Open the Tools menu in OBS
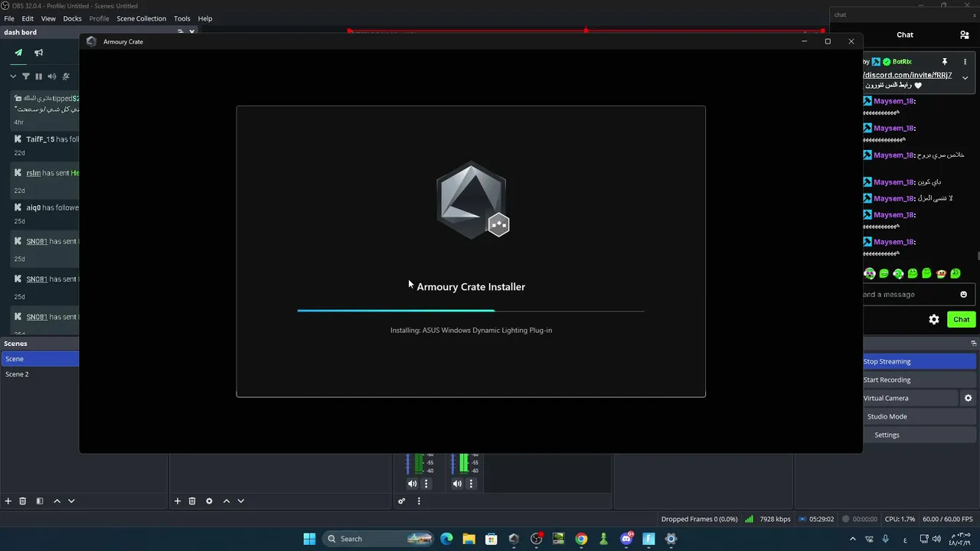 [182, 18]
